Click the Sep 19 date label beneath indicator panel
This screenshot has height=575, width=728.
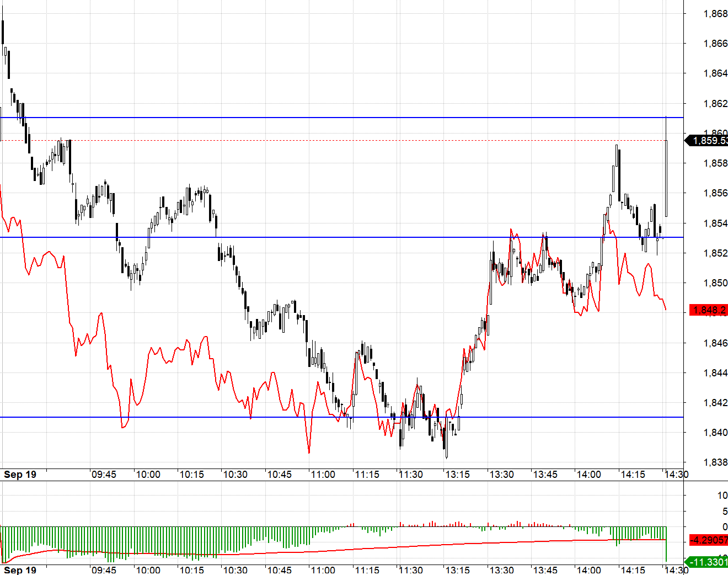click(x=20, y=570)
